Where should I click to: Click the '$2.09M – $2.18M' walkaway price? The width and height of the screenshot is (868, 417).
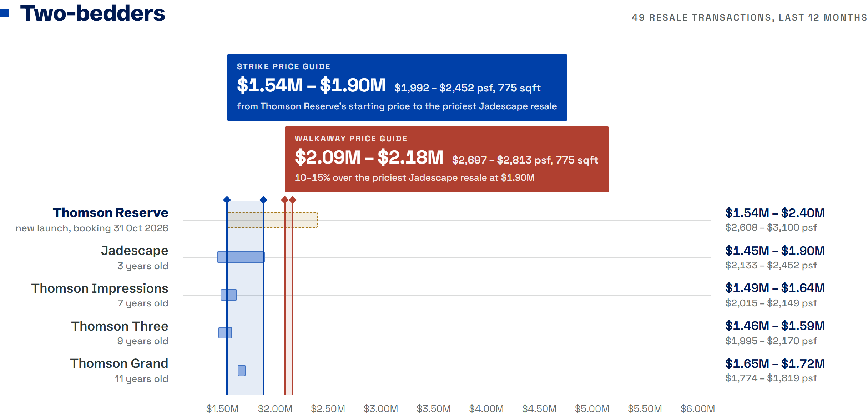[369, 157]
